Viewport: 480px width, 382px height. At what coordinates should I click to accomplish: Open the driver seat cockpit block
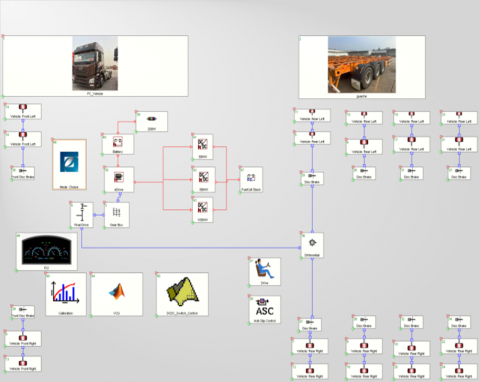click(x=265, y=272)
